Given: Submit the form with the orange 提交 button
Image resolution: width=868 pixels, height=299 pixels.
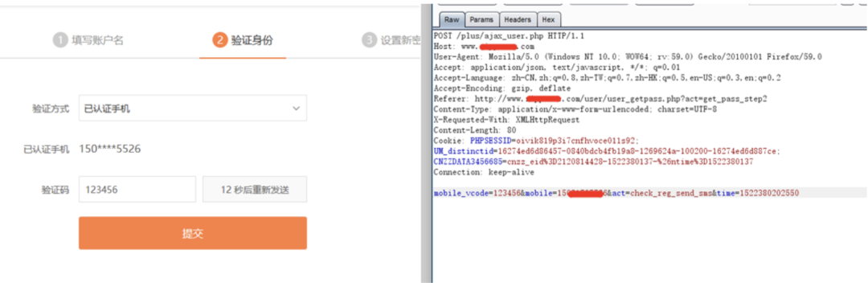Looking at the screenshot, I should click(193, 233).
